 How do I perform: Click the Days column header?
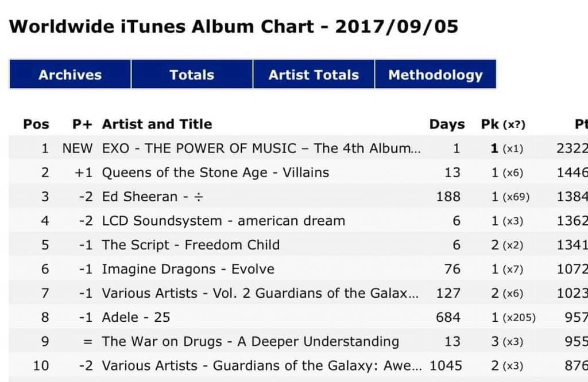[447, 124]
